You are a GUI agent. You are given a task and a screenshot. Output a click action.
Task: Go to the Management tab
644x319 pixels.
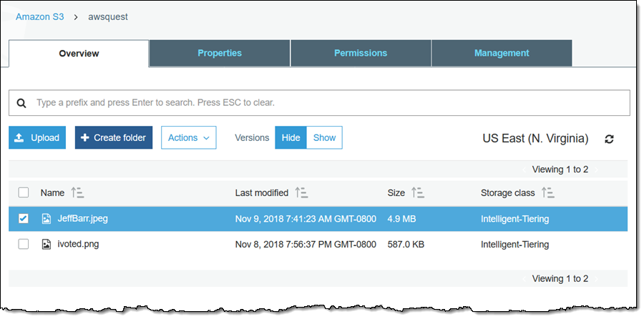click(x=502, y=53)
